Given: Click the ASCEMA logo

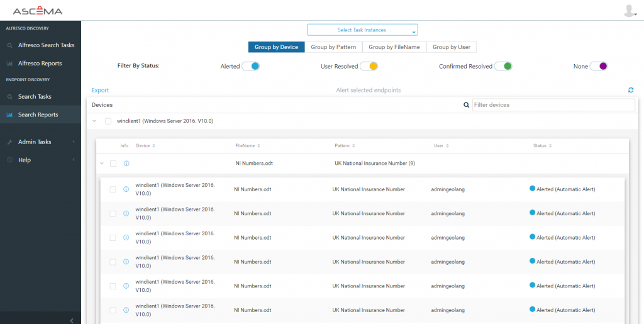Looking at the screenshot, I should click(37, 11).
